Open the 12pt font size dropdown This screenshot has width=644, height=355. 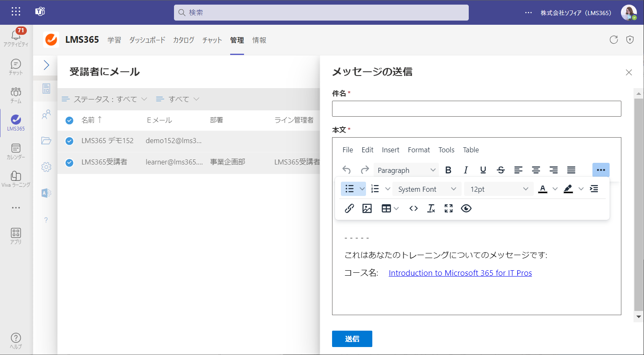499,189
